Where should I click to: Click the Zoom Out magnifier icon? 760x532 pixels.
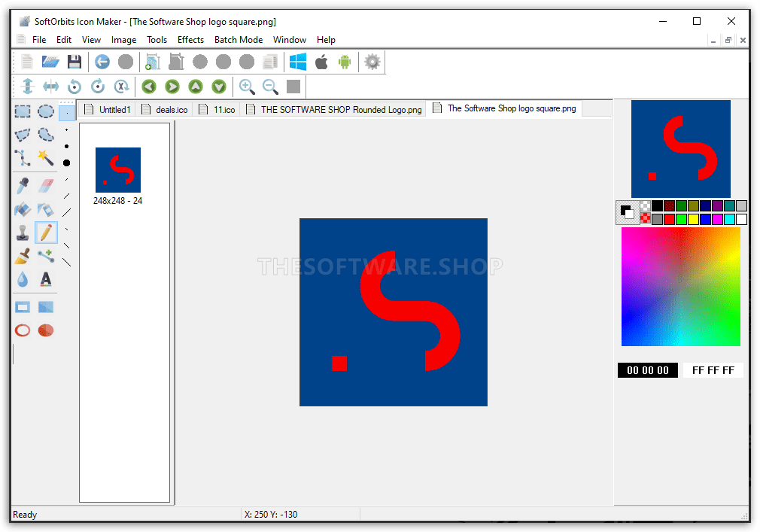[x=270, y=87]
